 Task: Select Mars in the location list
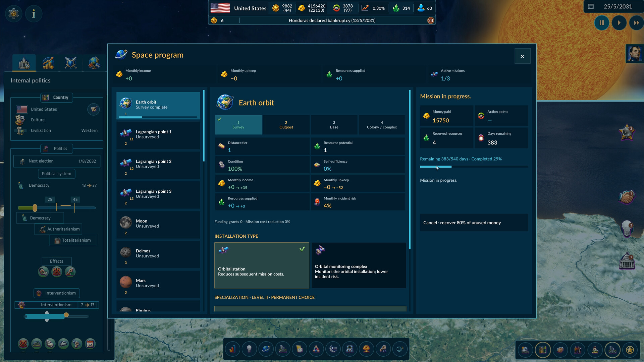[x=158, y=285]
